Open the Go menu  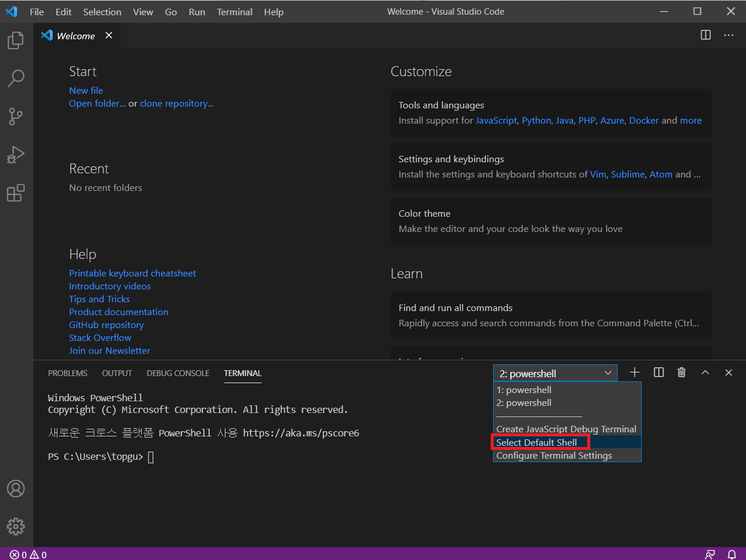pos(171,12)
